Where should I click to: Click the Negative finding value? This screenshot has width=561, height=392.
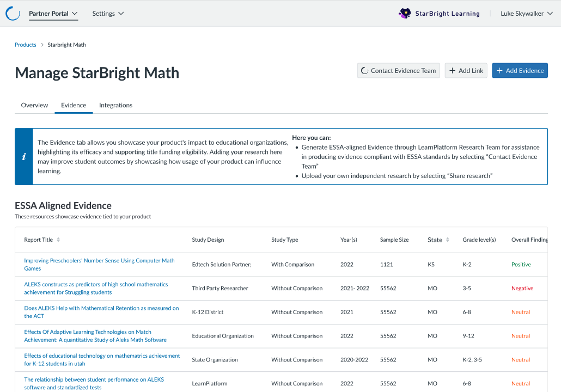click(522, 288)
